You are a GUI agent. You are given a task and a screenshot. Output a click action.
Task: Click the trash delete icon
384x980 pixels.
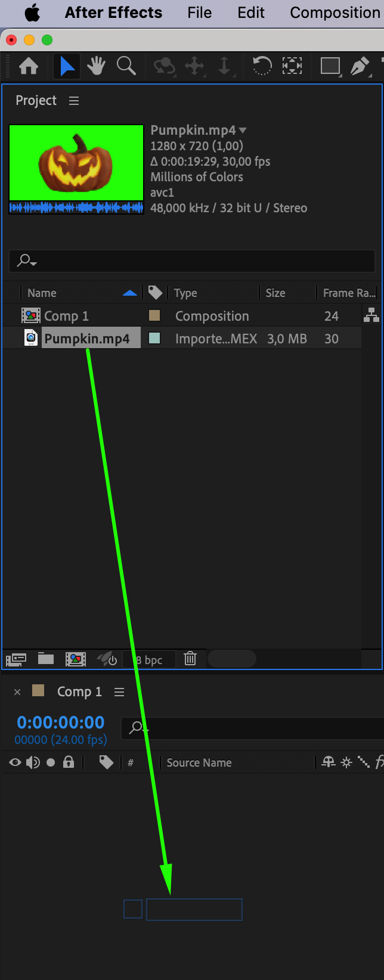[x=190, y=659]
